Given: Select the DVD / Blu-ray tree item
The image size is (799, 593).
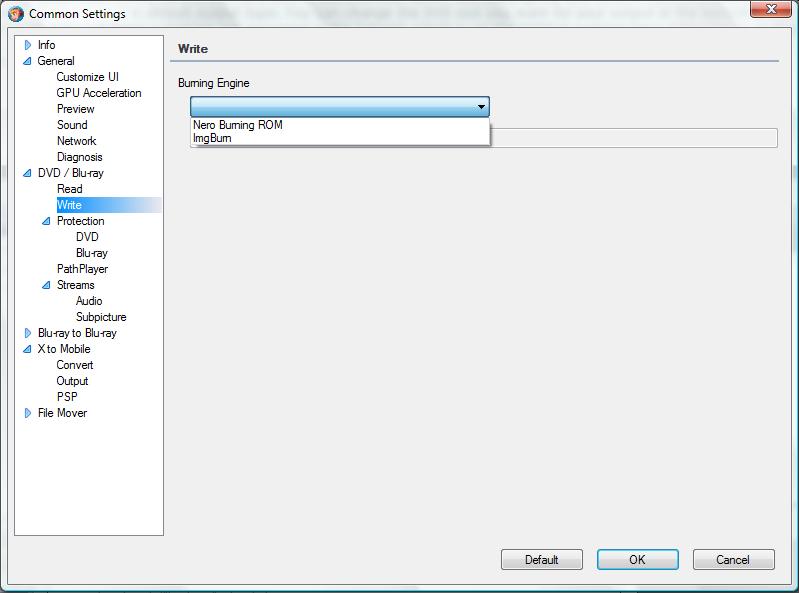Looking at the screenshot, I should 71,173.
